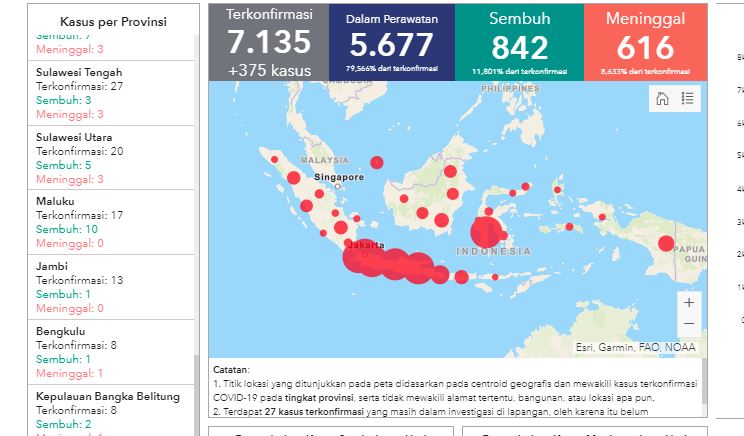Choose Maluku from the province list

click(56, 201)
